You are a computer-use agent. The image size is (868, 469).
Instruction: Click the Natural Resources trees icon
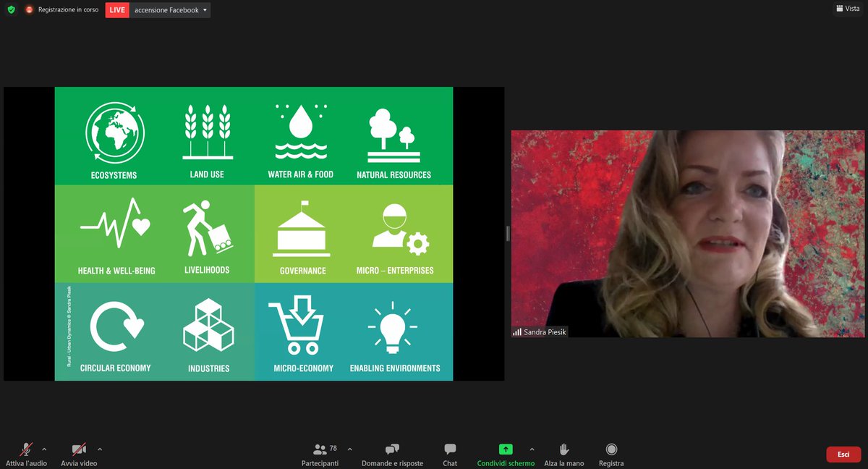pos(393,135)
